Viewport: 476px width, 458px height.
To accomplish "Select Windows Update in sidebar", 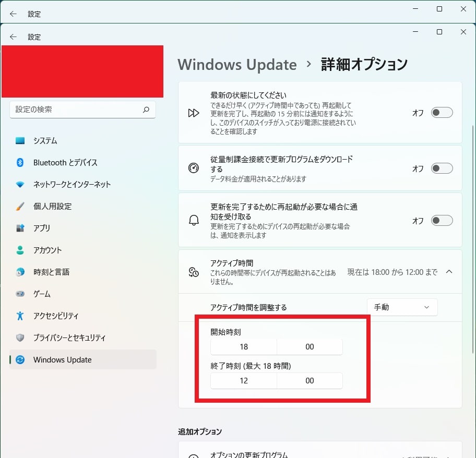I will coord(83,360).
